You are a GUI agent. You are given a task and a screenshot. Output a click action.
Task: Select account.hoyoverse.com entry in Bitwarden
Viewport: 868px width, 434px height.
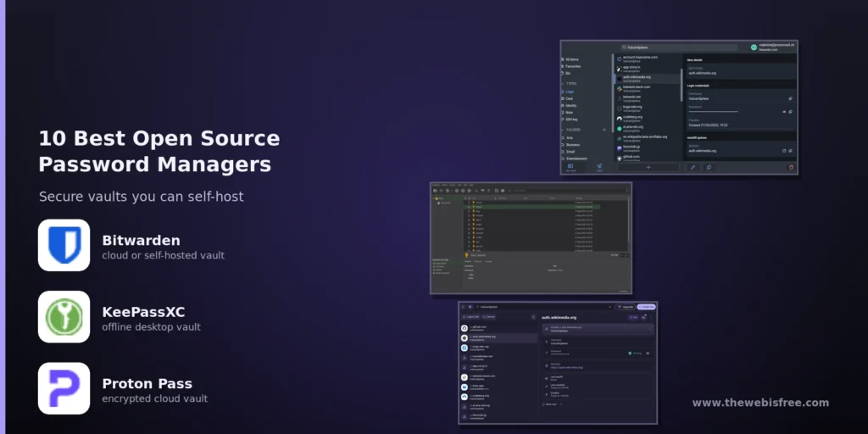pos(648,58)
